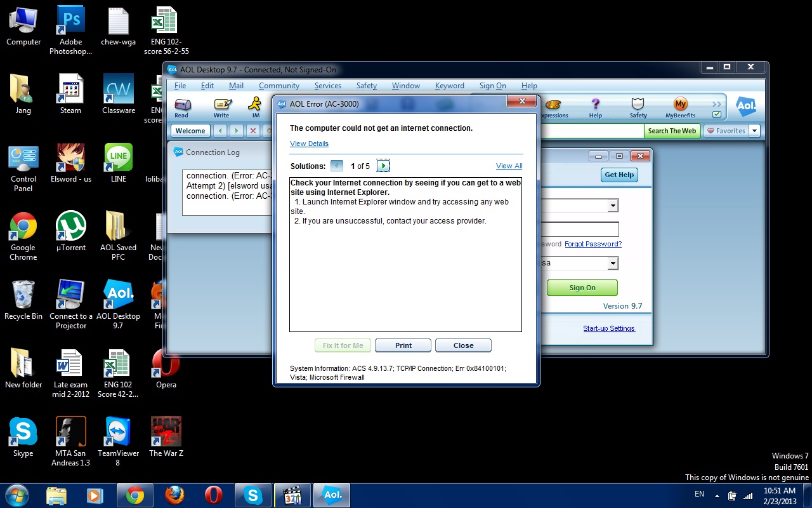
Task: Select The War Z desktop icon
Action: tap(166, 438)
